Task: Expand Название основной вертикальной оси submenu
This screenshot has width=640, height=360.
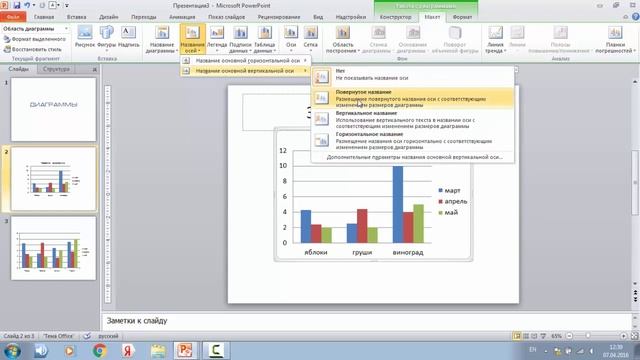Action: click(x=246, y=71)
